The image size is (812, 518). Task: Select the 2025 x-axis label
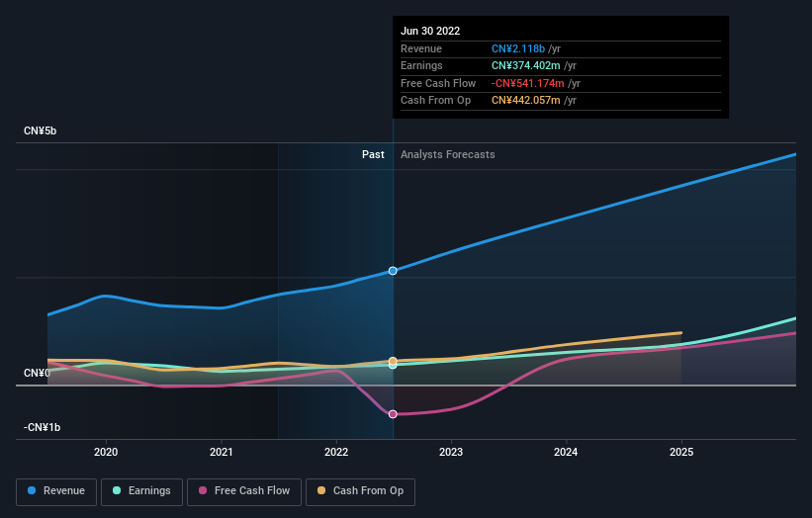(681, 452)
